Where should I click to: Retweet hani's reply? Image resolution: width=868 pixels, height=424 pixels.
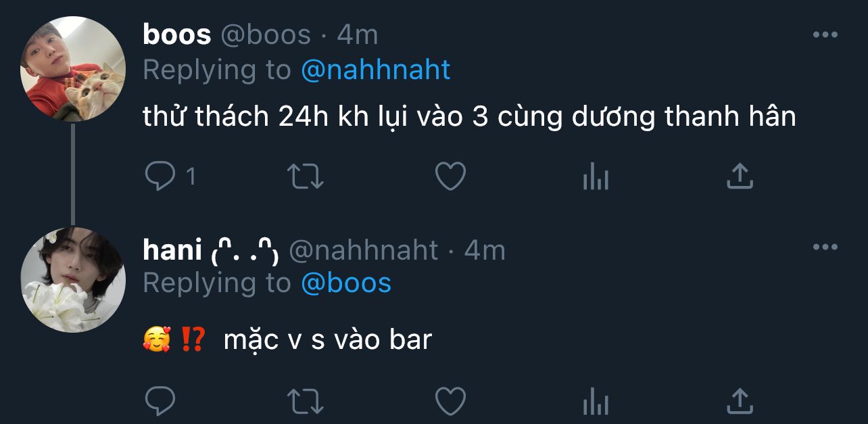[x=306, y=402]
